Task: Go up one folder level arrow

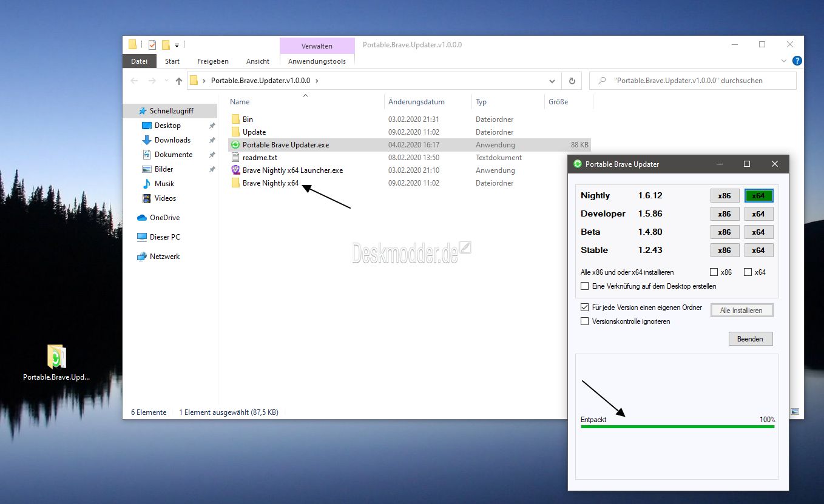Action: (178, 81)
